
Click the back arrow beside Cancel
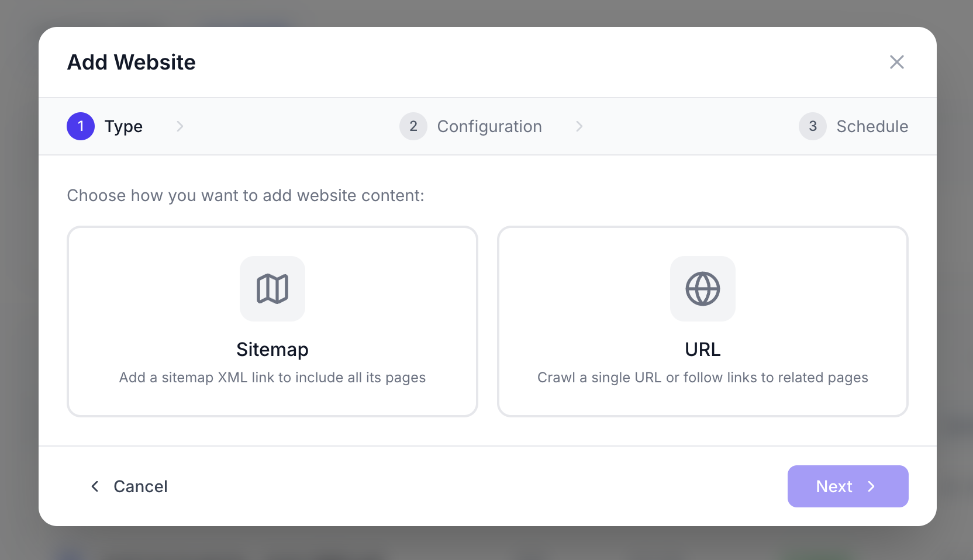click(x=95, y=486)
